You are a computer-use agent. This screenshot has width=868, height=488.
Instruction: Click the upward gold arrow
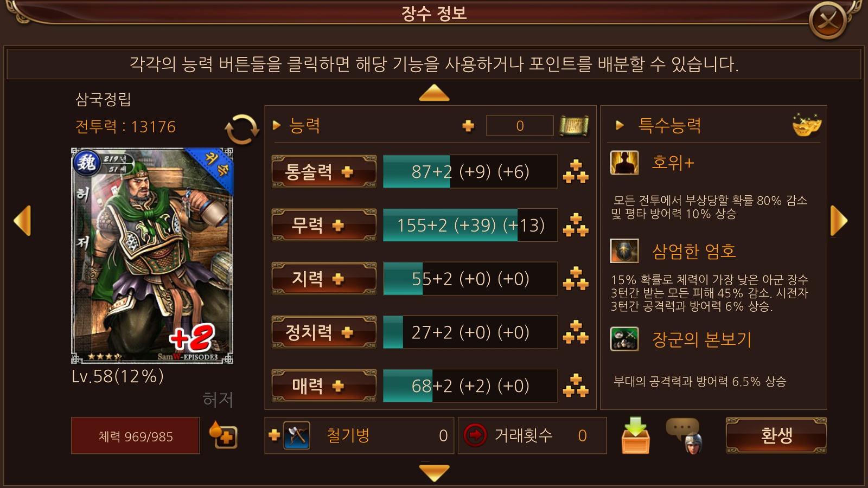tap(434, 93)
